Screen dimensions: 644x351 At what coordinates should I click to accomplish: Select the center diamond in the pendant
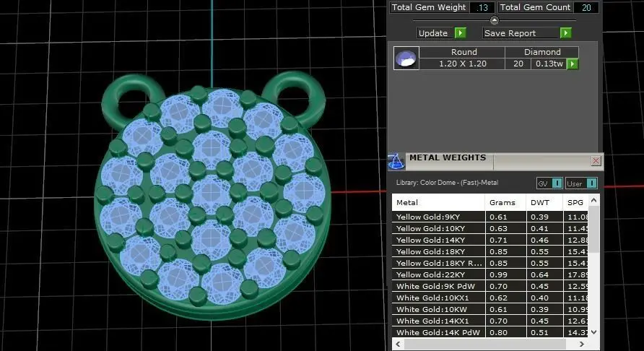pyautogui.click(x=211, y=194)
